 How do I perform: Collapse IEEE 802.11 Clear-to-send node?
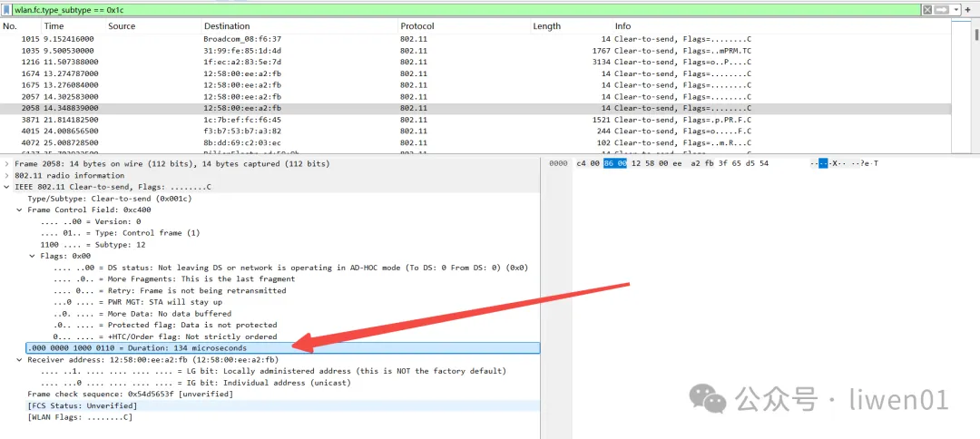click(7, 187)
